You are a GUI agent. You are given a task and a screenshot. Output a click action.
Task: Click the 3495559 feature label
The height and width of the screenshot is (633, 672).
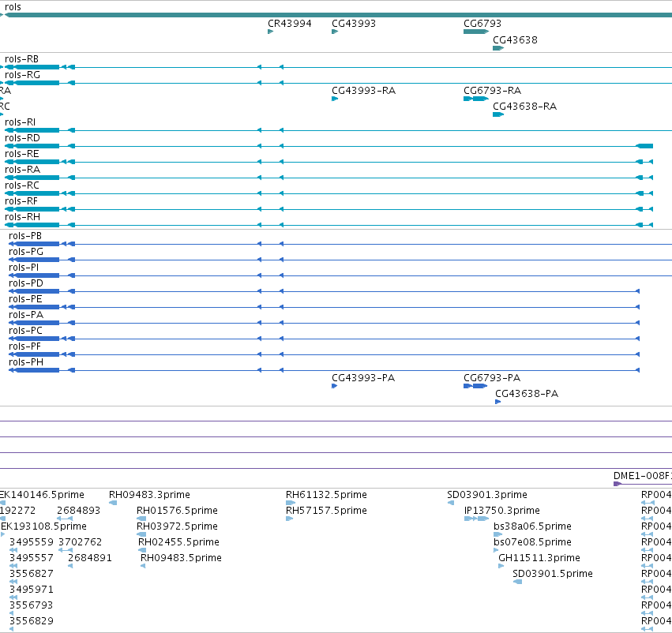32,541
